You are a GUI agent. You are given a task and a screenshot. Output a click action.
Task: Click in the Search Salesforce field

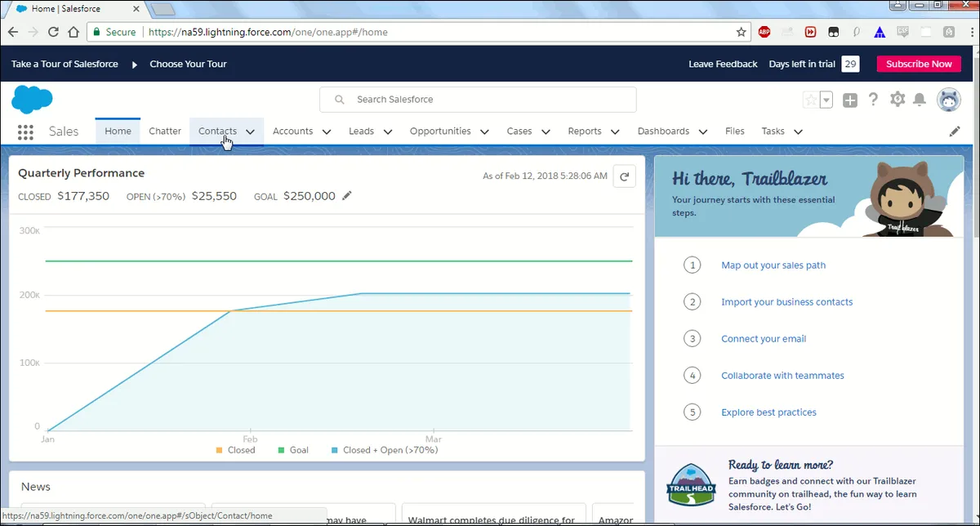[x=478, y=100]
